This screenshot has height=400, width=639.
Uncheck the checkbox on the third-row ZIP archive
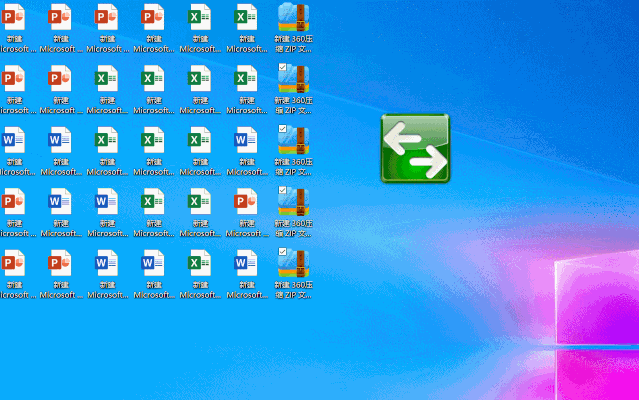pos(282,129)
